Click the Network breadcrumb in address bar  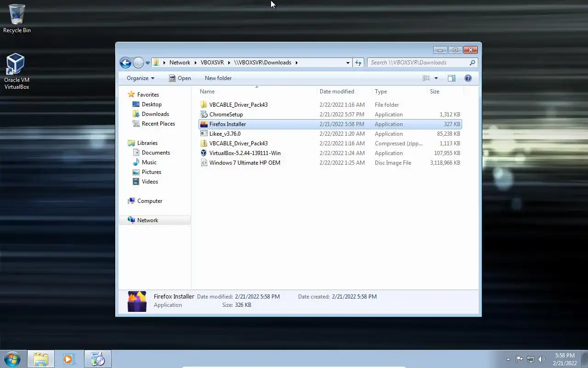[180, 63]
